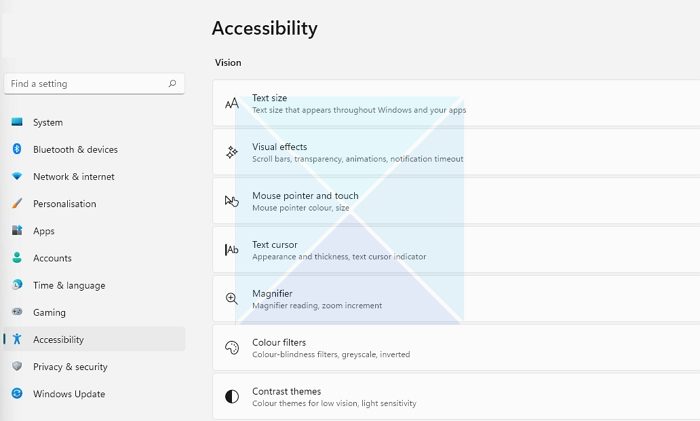This screenshot has height=421, width=700.
Task: Click the System monitor icon
Action: 17,123
